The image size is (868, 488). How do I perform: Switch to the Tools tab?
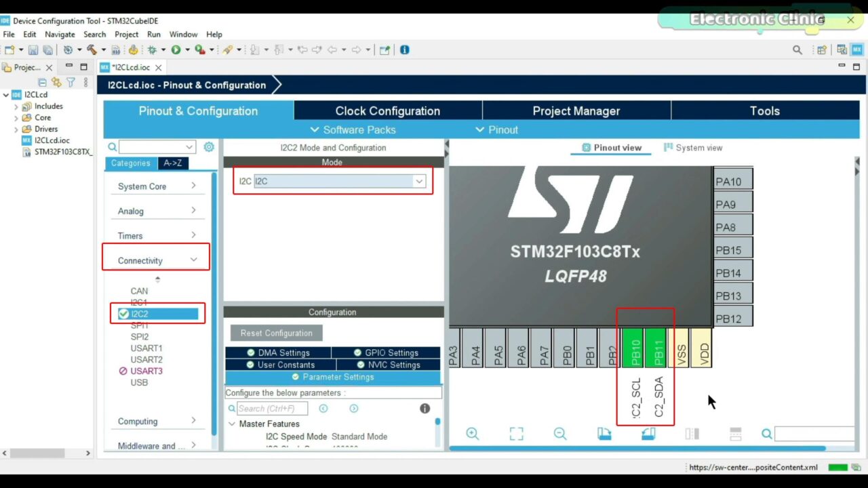tap(765, 110)
